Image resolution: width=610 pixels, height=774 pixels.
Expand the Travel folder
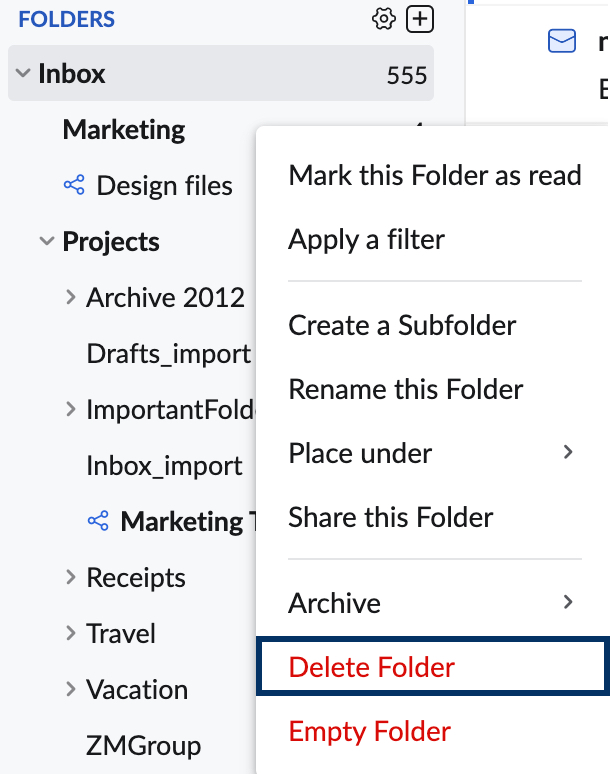70,633
